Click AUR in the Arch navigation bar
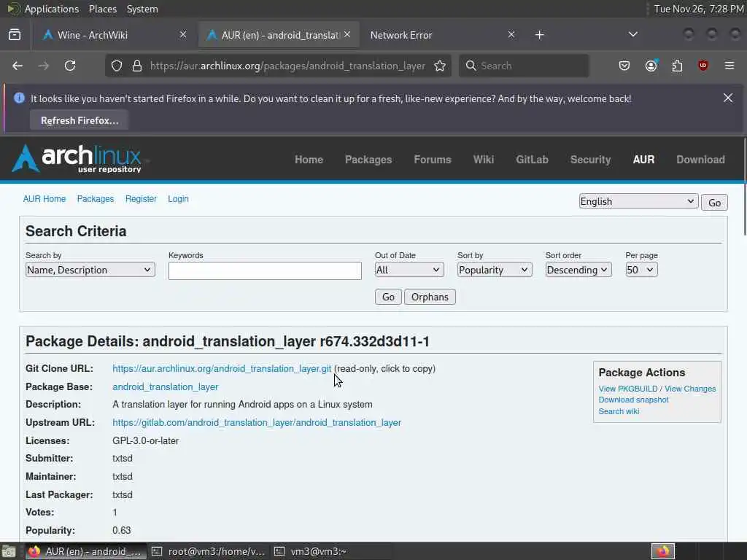The width and height of the screenshot is (747, 560). pos(643,160)
